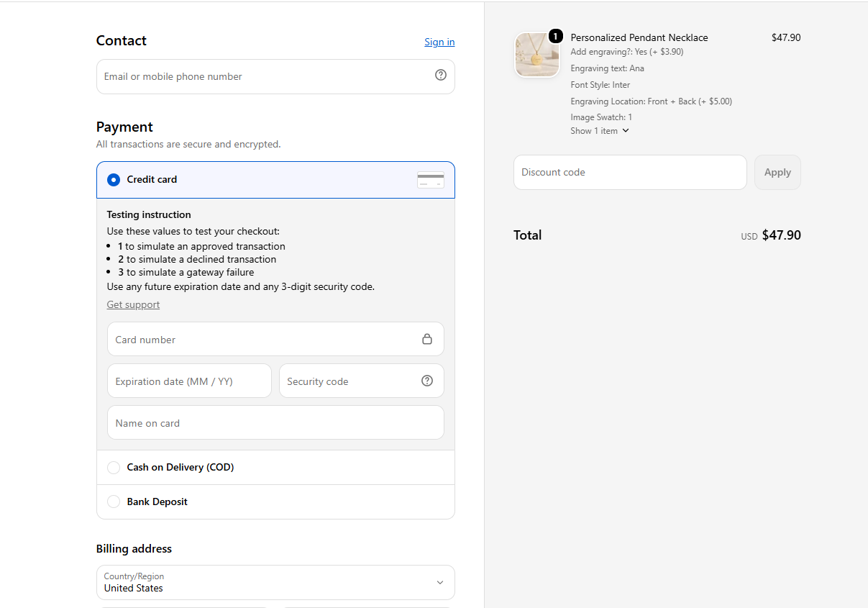Viewport: 868px width, 608px height.
Task: Click the Discount code input field
Action: coord(630,172)
